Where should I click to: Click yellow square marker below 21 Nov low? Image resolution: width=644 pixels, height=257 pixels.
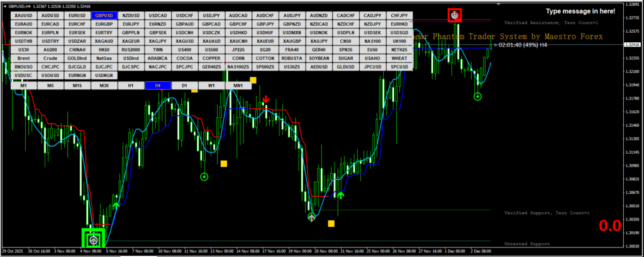tap(331, 223)
